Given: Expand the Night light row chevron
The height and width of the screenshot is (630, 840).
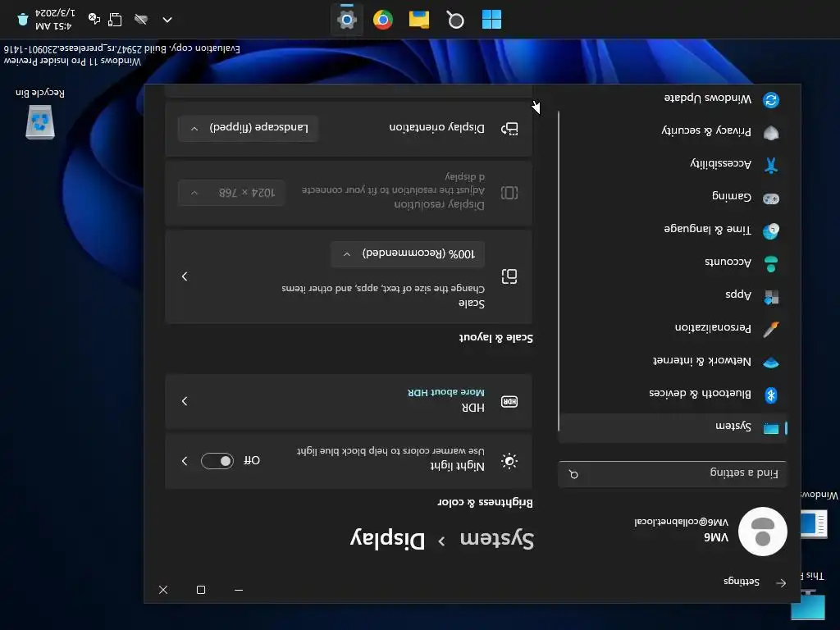Looking at the screenshot, I should [x=185, y=461].
